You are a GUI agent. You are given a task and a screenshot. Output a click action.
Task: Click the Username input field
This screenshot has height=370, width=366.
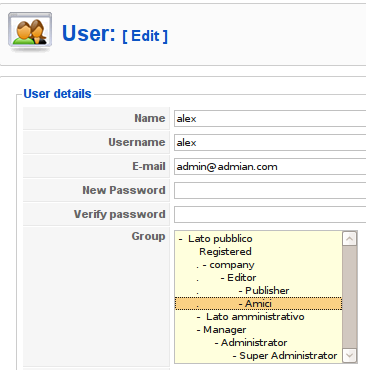pyautogui.click(x=270, y=143)
